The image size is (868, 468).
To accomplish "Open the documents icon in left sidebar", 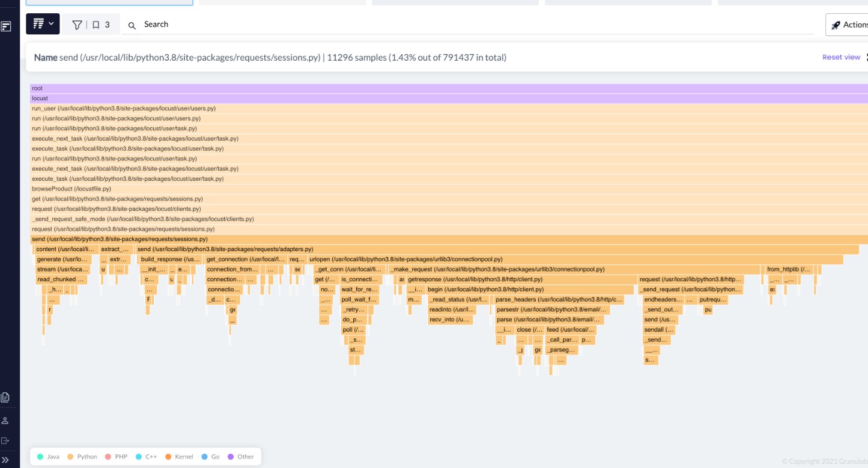I will point(6,397).
